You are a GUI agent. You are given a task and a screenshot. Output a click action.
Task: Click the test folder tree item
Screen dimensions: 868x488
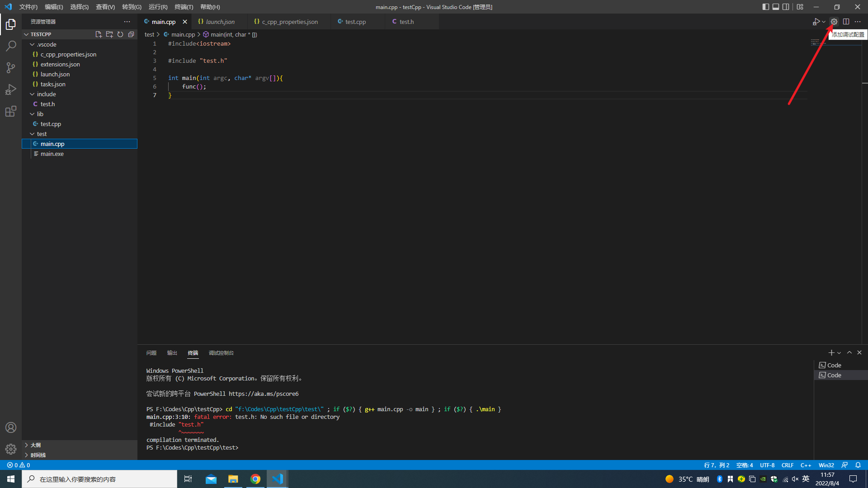(x=42, y=133)
